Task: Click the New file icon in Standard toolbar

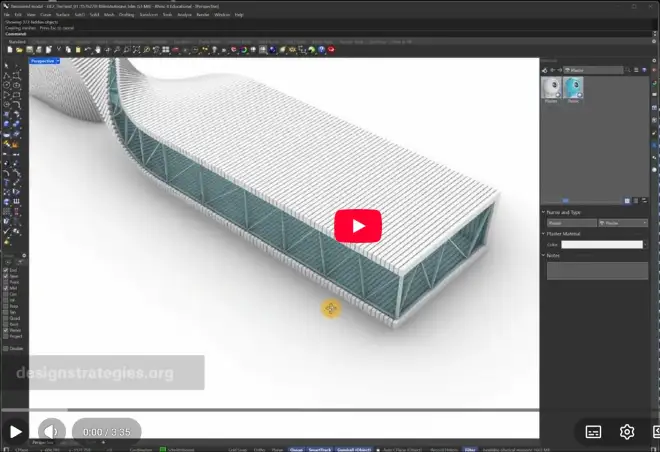Action: pos(10,50)
